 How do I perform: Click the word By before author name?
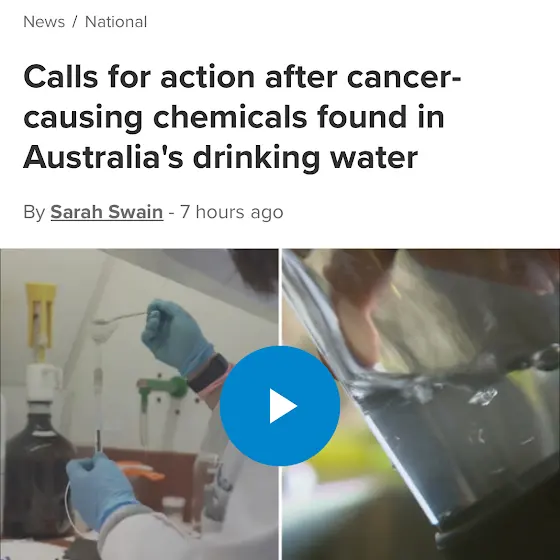34,212
